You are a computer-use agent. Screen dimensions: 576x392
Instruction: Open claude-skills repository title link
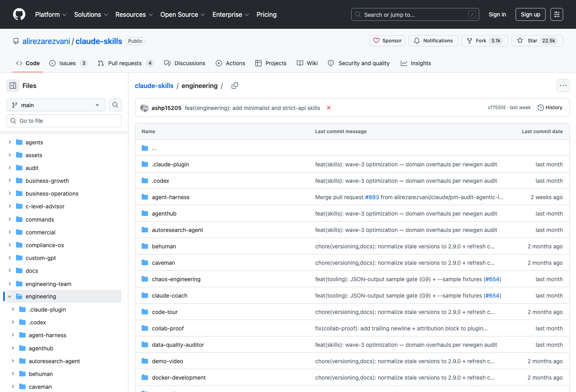coord(99,41)
